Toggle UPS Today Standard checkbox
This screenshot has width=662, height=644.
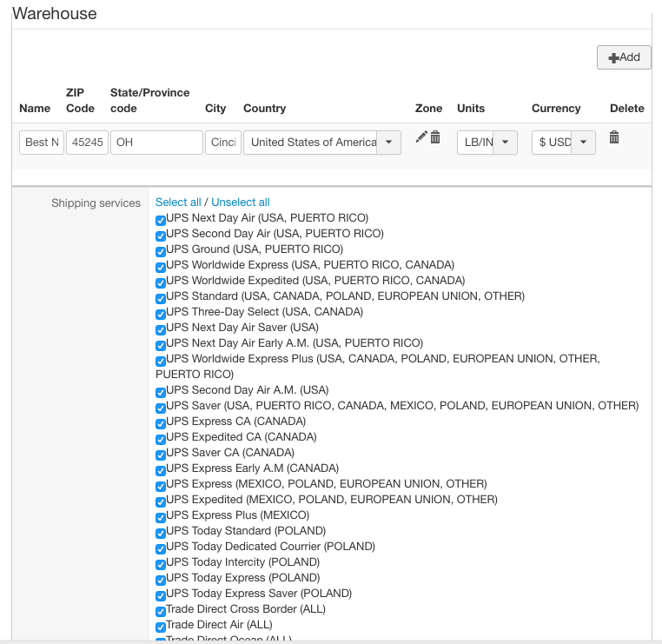[161, 533]
